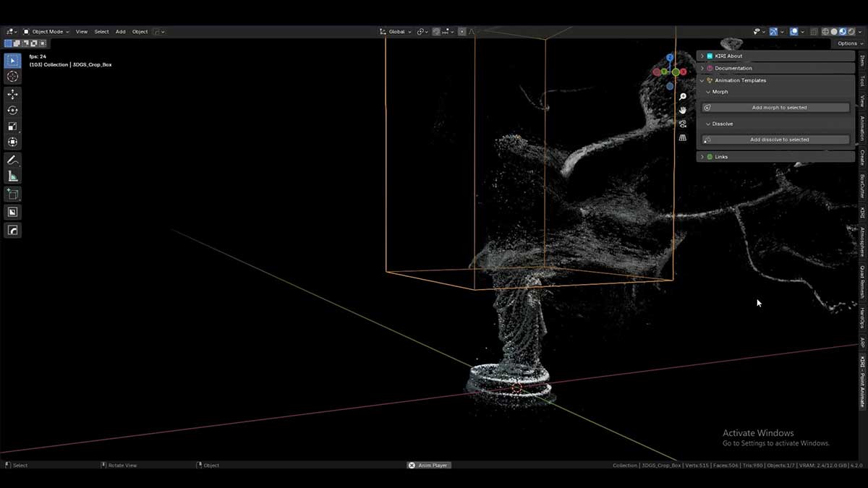
Task: Select the Move tool in the left toolbar
Action: pos(12,94)
